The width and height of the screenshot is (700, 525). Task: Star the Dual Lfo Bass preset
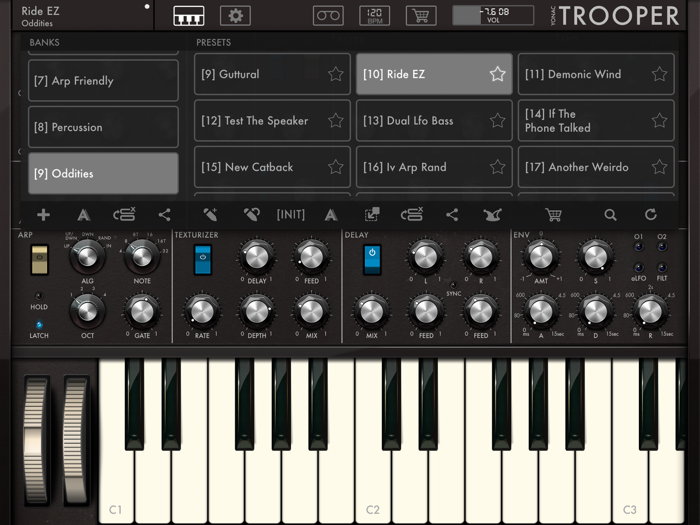point(497,121)
